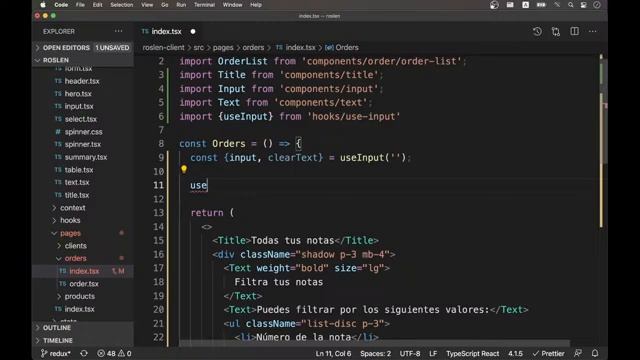Open changes compare icon in editor toolbar
This screenshot has width=640, height=360.
click(x=556, y=31)
